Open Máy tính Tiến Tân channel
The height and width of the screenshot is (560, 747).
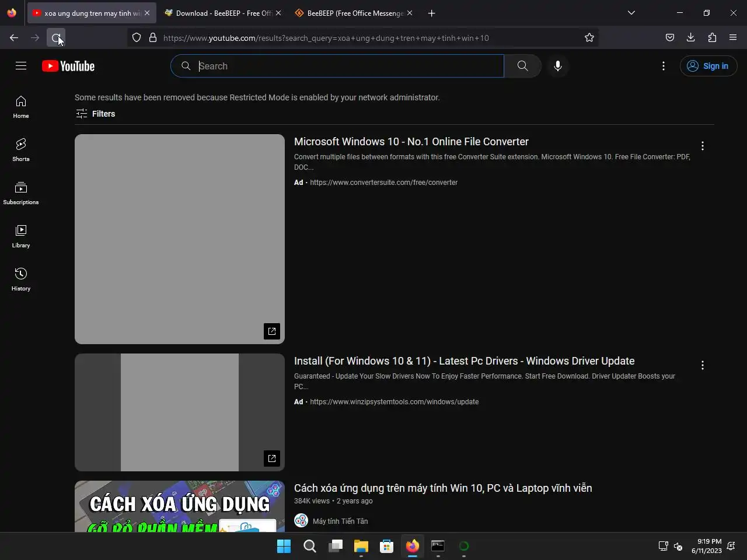pyautogui.click(x=340, y=521)
